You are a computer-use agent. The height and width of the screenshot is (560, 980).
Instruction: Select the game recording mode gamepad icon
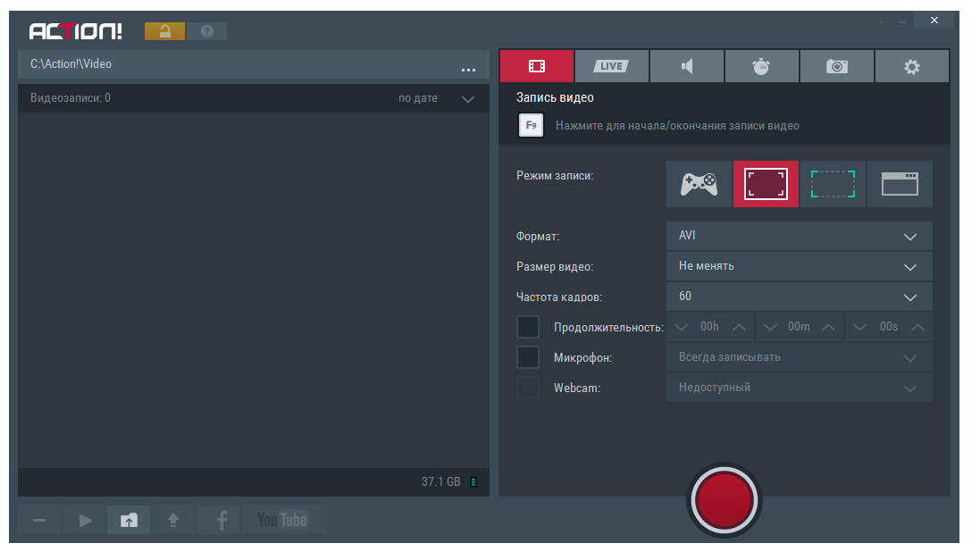[x=699, y=184]
